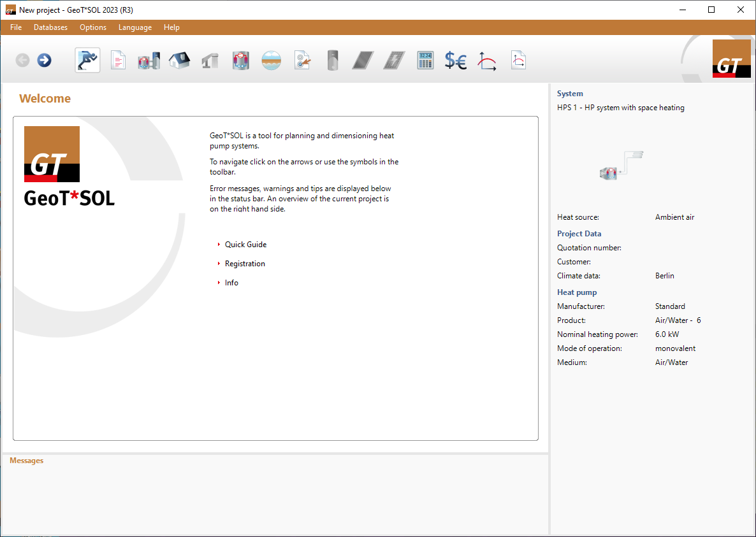This screenshot has height=537, width=756.
Task: Click the Welcome page title
Action: click(x=45, y=98)
